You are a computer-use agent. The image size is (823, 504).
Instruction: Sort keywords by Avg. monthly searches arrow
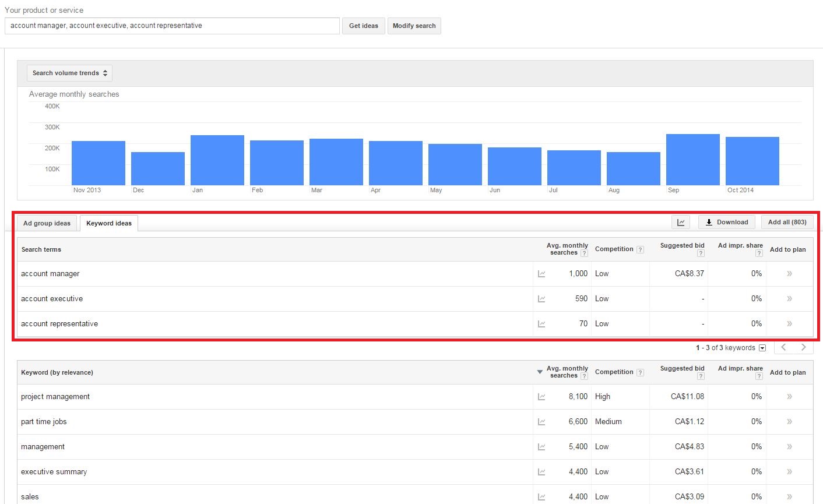pos(540,372)
